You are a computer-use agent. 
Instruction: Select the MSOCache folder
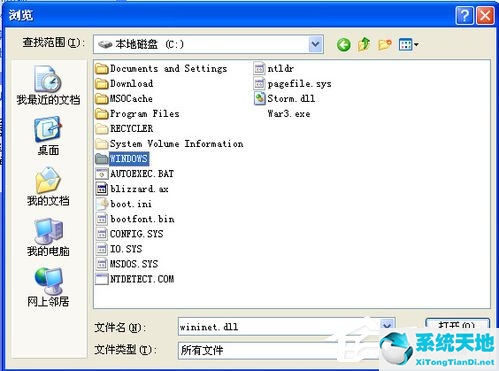[x=124, y=99]
